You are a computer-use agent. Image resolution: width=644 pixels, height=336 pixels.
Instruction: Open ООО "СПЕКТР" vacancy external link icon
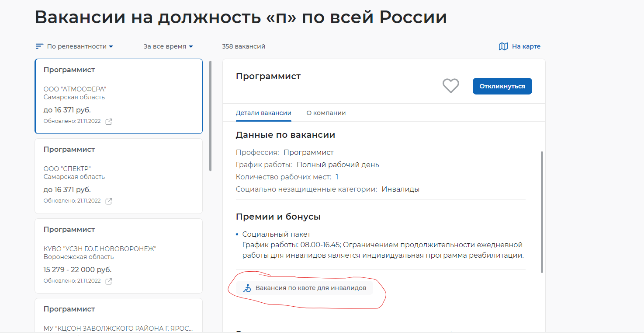pyautogui.click(x=109, y=201)
